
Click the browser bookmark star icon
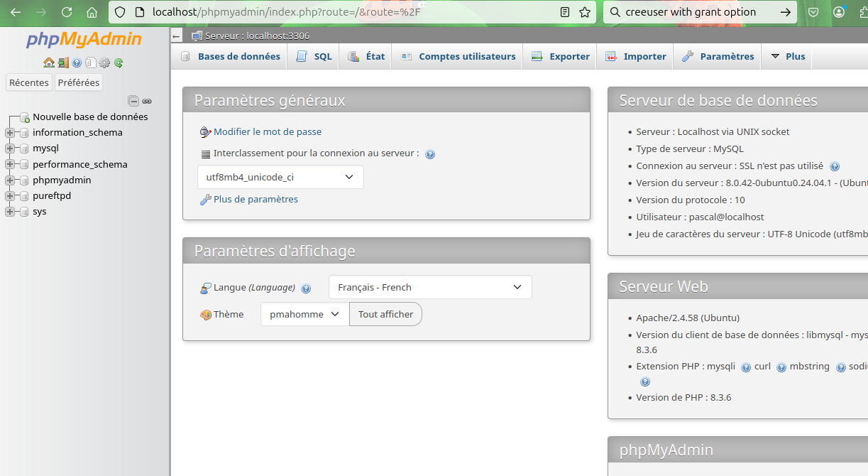point(584,12)
